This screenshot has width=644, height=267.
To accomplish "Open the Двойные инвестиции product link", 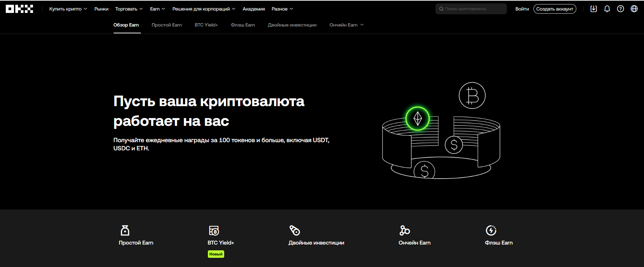I will (316, 243).
